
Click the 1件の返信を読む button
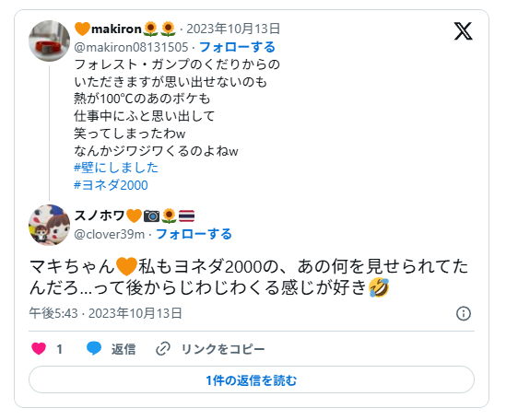click(252, 379)
